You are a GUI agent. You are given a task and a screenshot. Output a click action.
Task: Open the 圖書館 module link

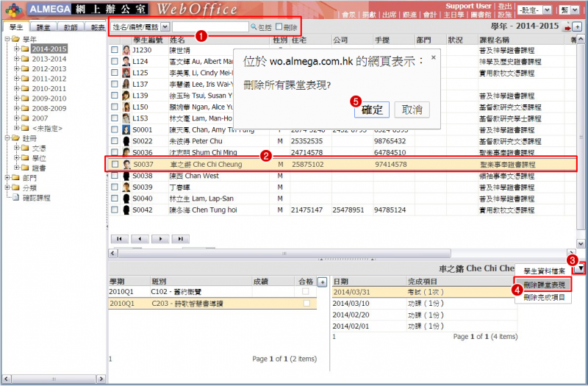point(481,15)
